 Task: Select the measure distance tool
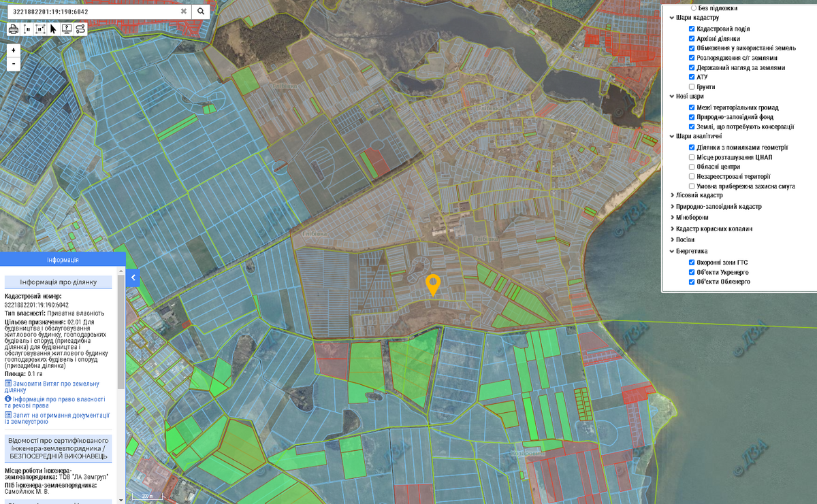pyautogui.click(x=27, y=29)
